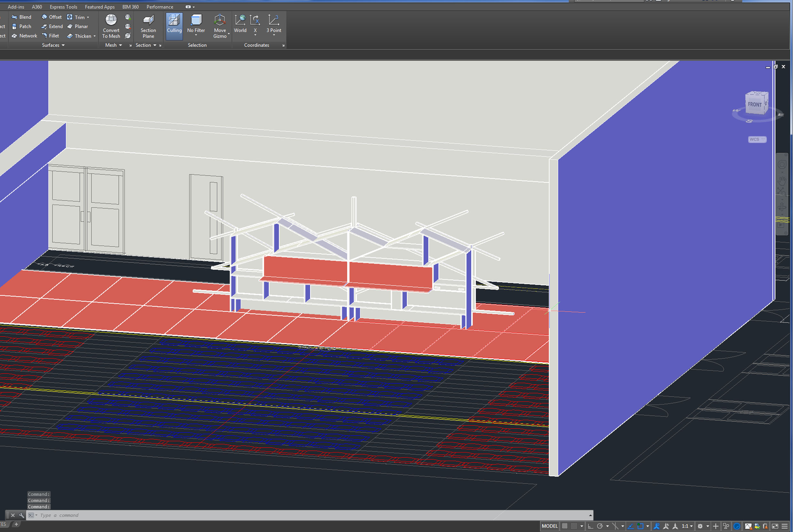Click the Thicken surface tool
Image resolution: width=793 pixels, height=532 pixels.
81,36
